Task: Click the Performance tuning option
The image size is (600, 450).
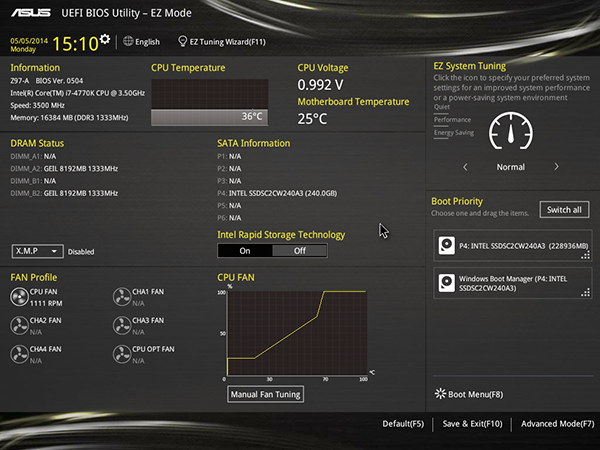Action: (452, 120)
